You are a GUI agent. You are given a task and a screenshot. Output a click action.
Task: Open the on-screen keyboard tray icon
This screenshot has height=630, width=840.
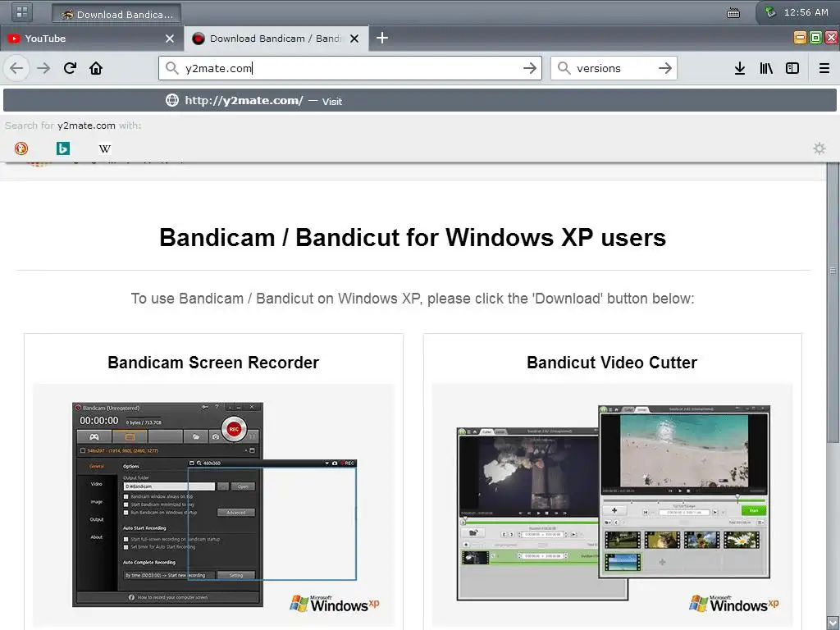pos(733,13)
